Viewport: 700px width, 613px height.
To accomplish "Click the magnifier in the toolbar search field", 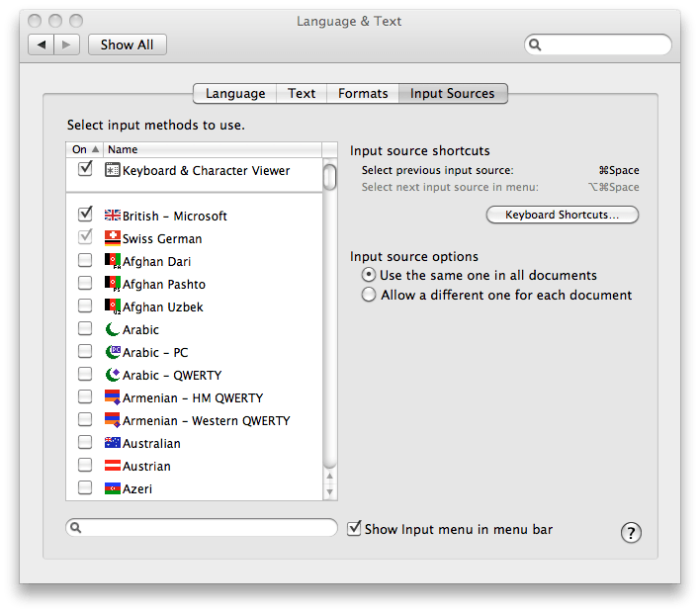I will pos(535,44).
